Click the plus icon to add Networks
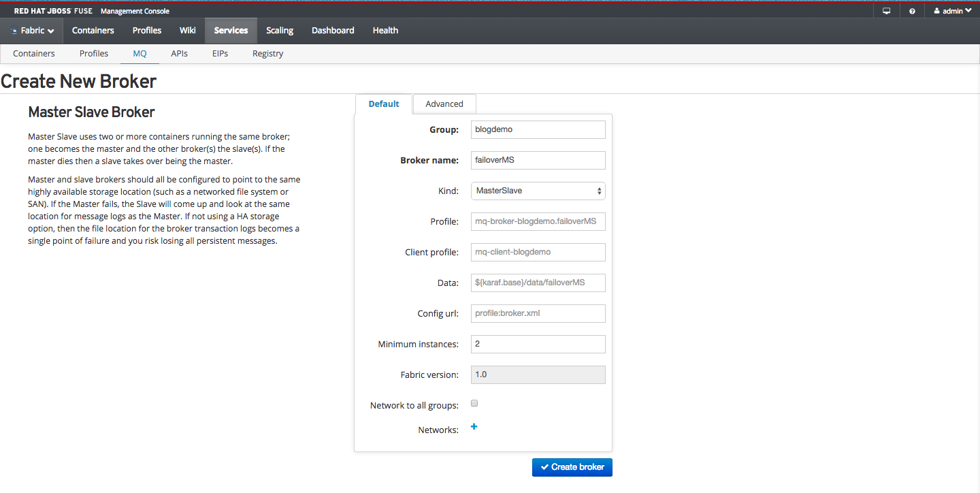Image resolution: width=980 pixels, height=493 pixels. point(474,427)
